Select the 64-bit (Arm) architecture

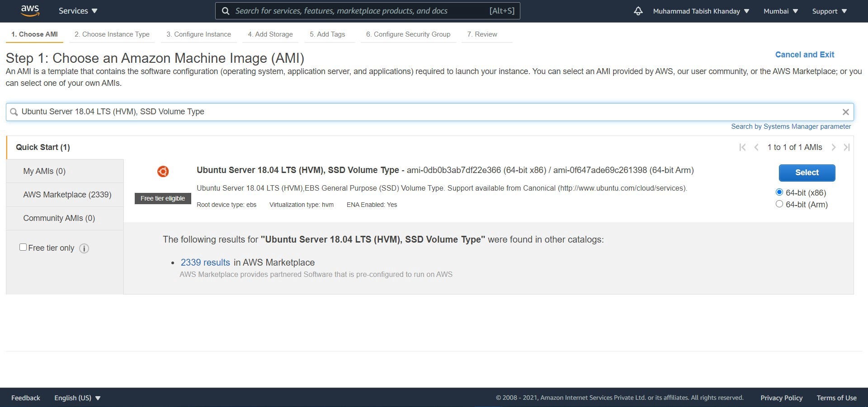779,204
